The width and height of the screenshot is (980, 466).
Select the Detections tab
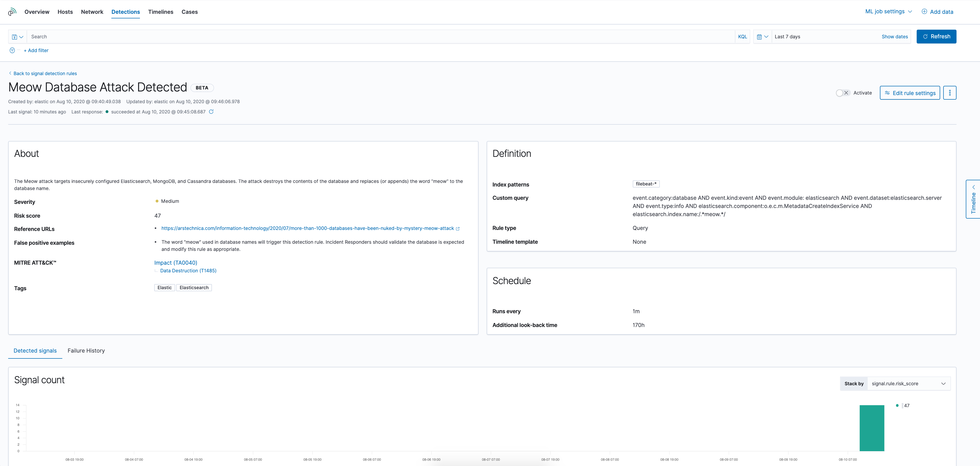click(x=126, y=12)
